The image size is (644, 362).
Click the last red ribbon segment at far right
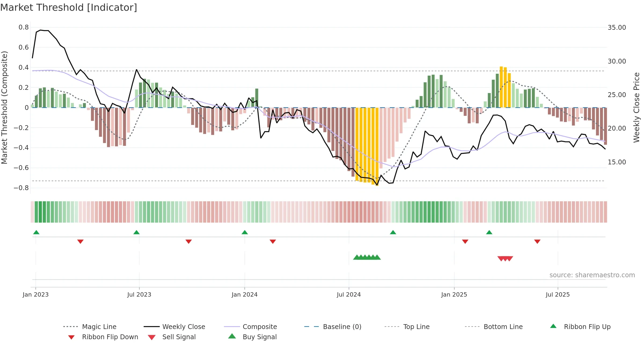pos(605,212)
